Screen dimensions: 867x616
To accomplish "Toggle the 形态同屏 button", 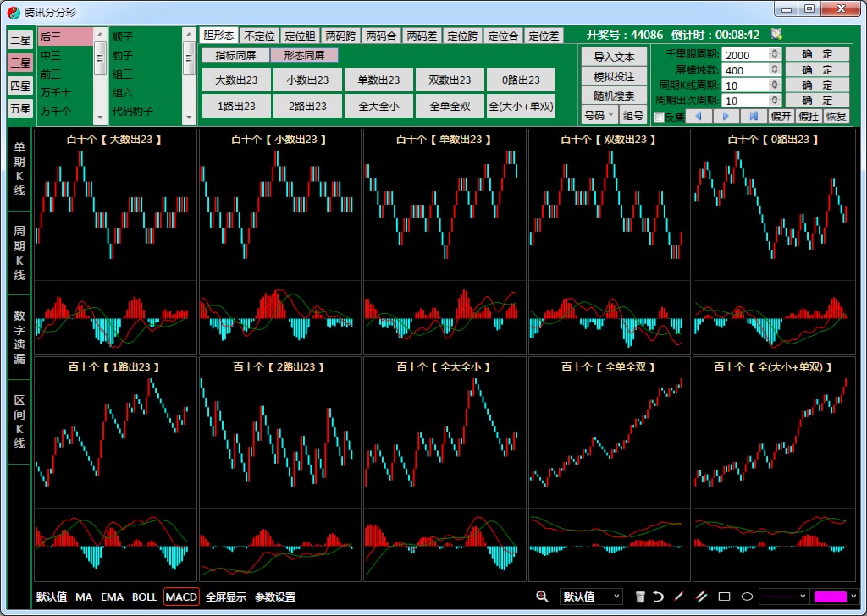I will pos(304,55).
